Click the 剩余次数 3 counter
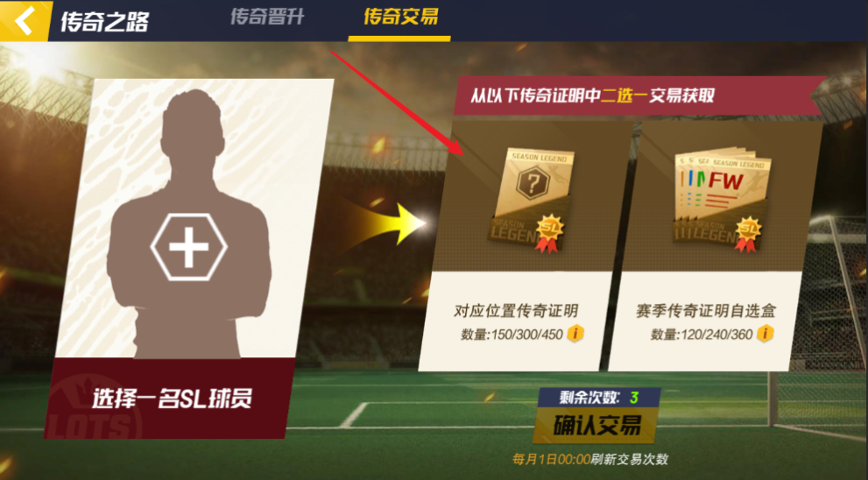868x480 pixels. [599, 397]
